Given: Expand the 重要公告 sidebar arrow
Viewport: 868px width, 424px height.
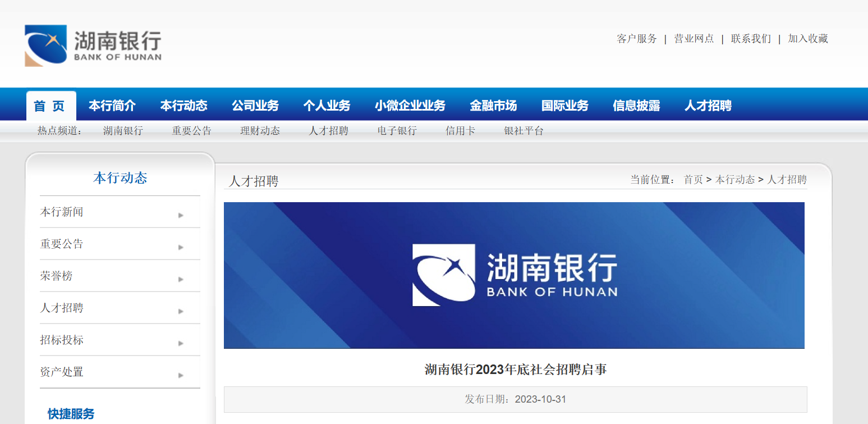Looking at the screenshot, I should pos(181,247).
